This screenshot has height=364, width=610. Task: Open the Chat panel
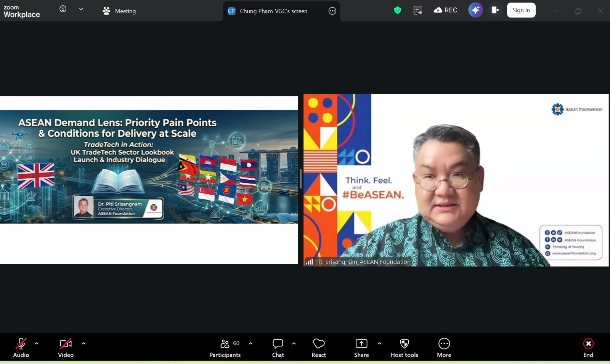(278, 348)
